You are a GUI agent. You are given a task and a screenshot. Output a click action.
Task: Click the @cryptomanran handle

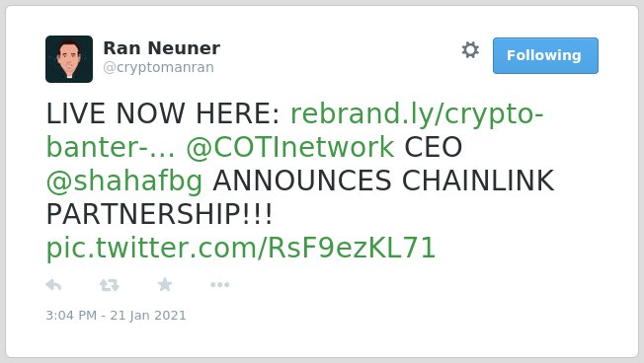[159, 67]
